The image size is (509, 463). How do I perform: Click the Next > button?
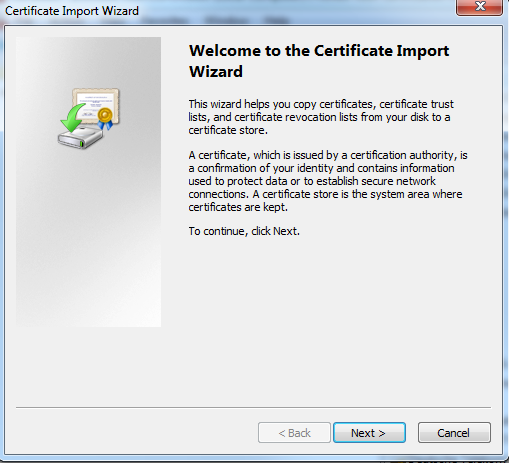click(369, 433)
